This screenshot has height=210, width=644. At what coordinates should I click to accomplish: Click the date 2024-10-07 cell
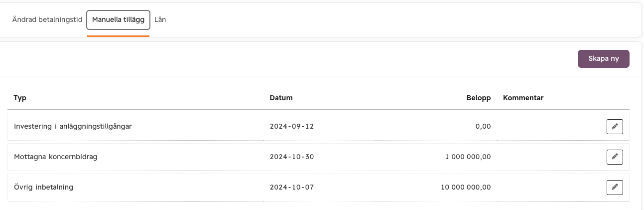pos(292,188)
